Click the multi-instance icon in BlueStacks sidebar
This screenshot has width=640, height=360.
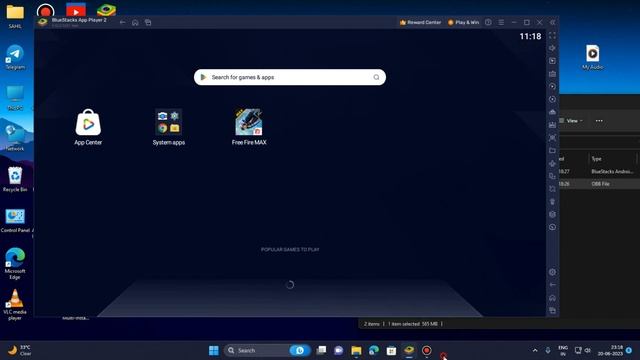pos(552,112)
